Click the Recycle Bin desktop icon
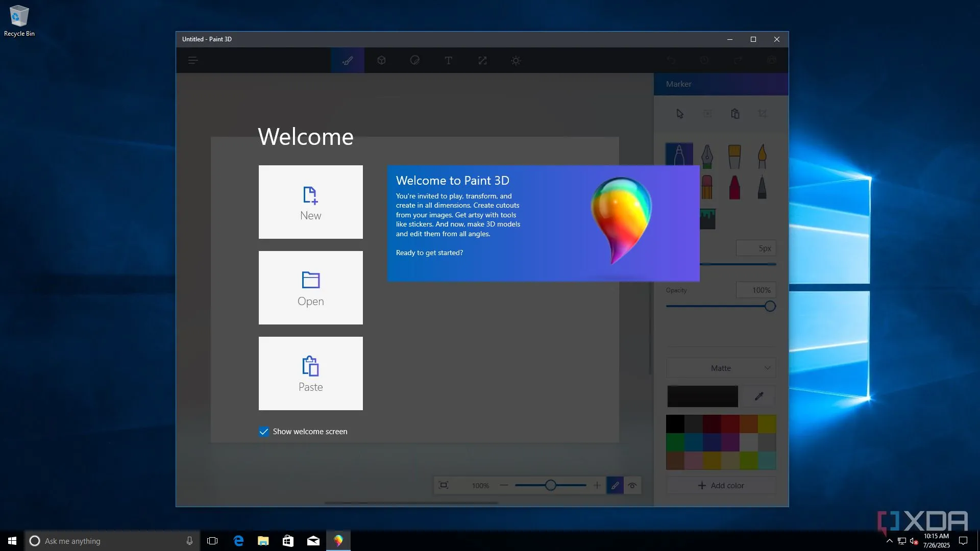Viewport: 980px width, 551px height. (x=19, y=21)
